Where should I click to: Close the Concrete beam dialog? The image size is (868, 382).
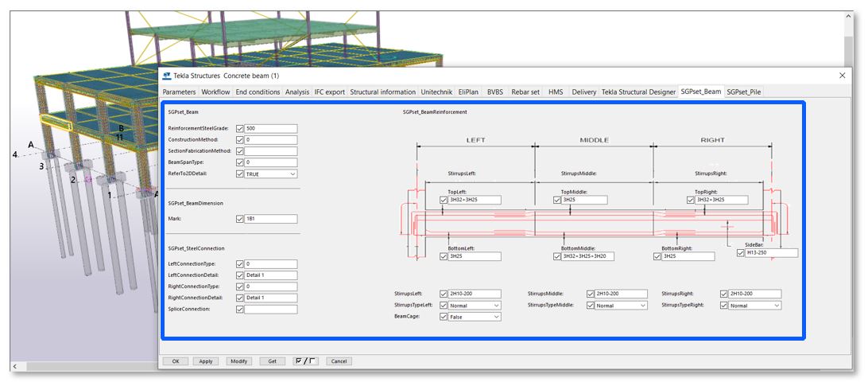[843, 75]
